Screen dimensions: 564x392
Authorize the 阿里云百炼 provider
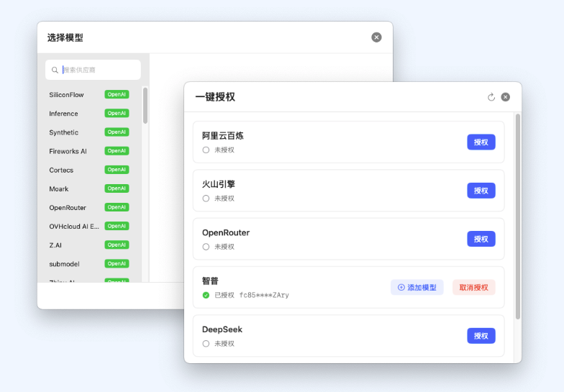(481, 142)
